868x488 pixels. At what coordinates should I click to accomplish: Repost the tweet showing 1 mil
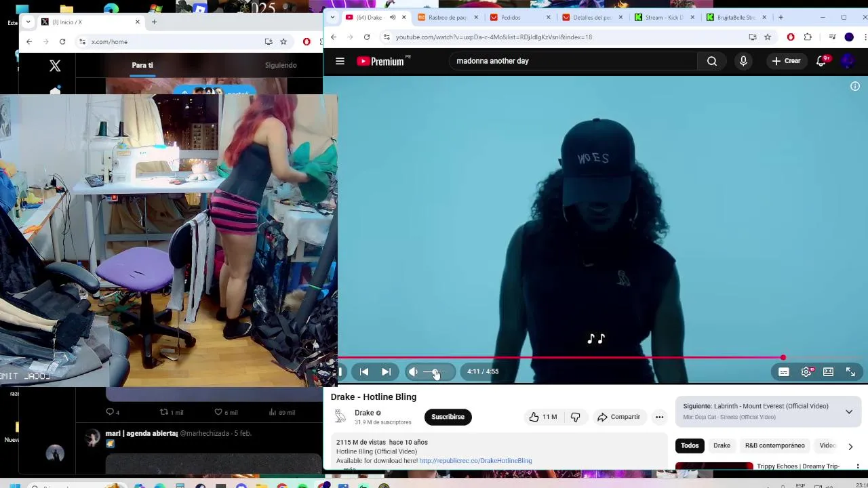[171, 412]
